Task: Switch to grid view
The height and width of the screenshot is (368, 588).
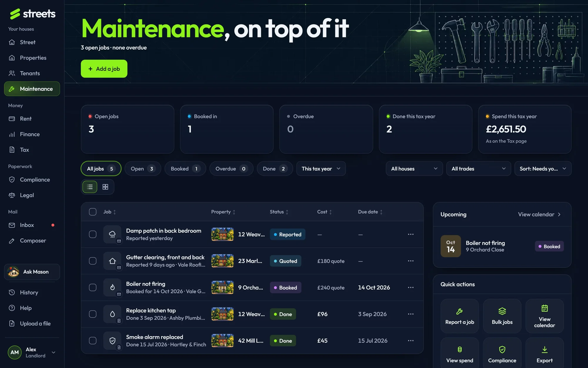Action: point(105,187)
